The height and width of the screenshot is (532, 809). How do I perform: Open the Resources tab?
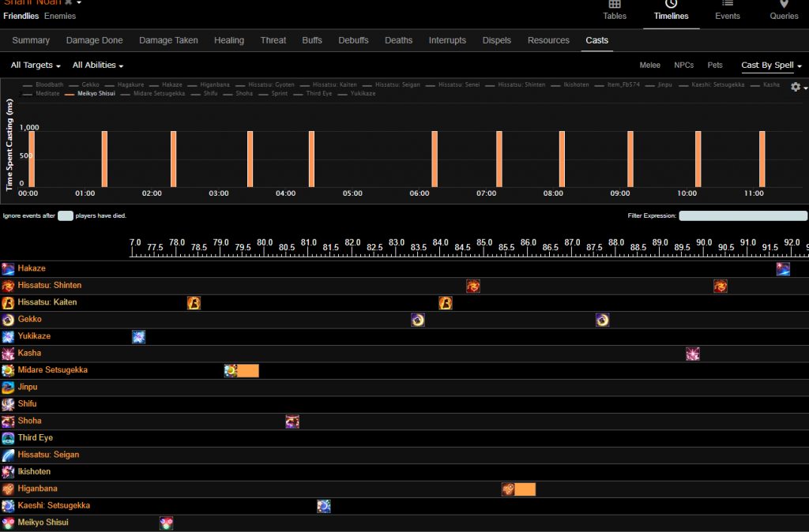click(x=548, y=40)
